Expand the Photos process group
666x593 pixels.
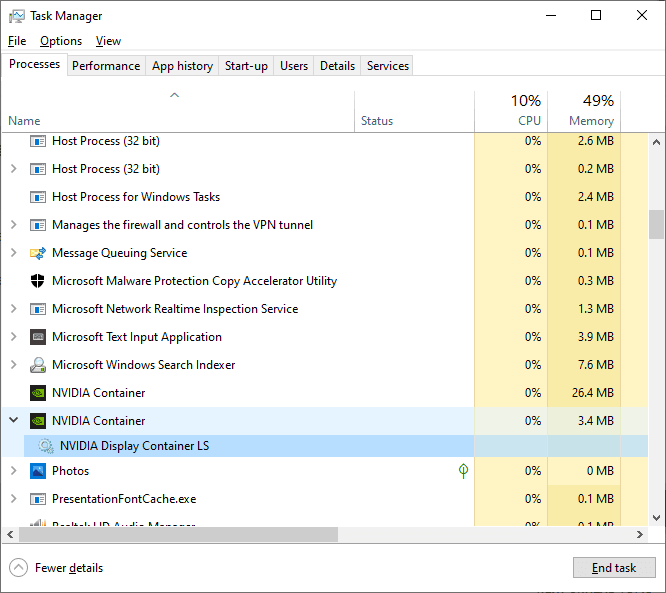[x=13, y=471]
